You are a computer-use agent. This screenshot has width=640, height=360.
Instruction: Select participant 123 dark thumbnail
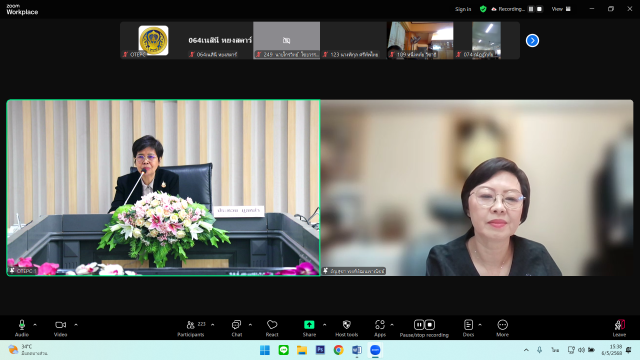click(x=353, y=40)
